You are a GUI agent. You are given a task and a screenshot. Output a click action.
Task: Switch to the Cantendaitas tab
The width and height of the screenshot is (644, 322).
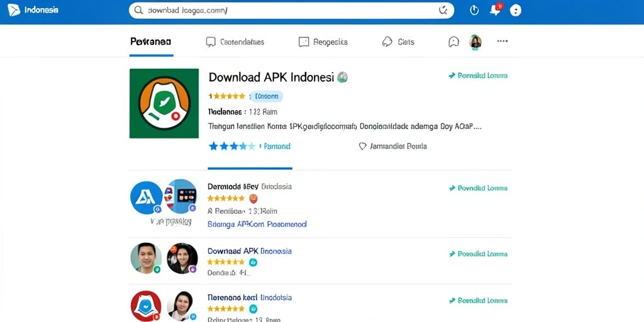(x=235, y=42)
